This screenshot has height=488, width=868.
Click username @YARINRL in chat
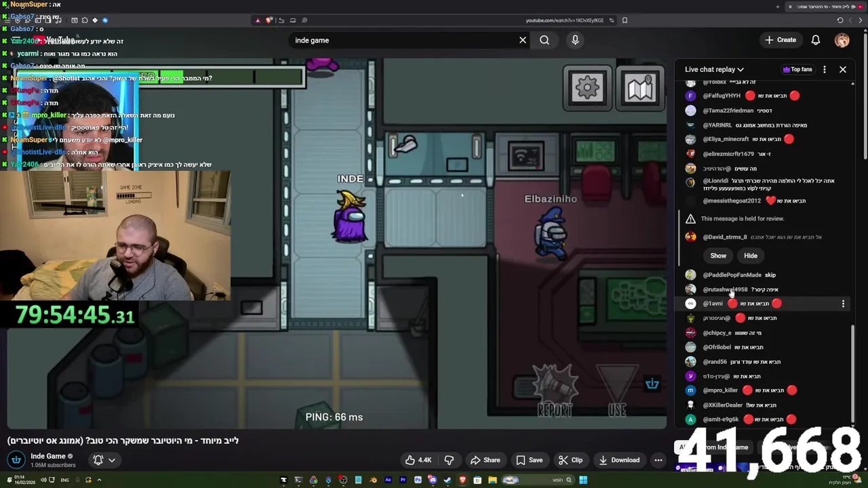click(717, 125)
